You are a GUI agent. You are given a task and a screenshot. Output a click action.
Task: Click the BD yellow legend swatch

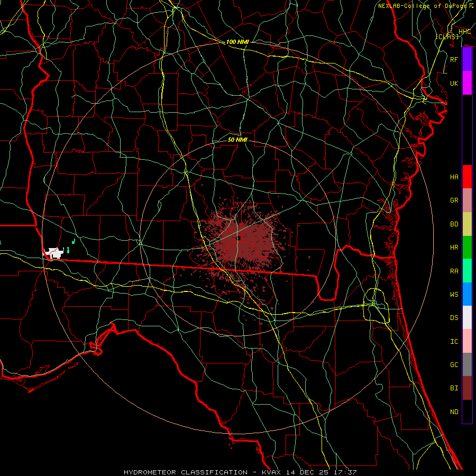467,224
